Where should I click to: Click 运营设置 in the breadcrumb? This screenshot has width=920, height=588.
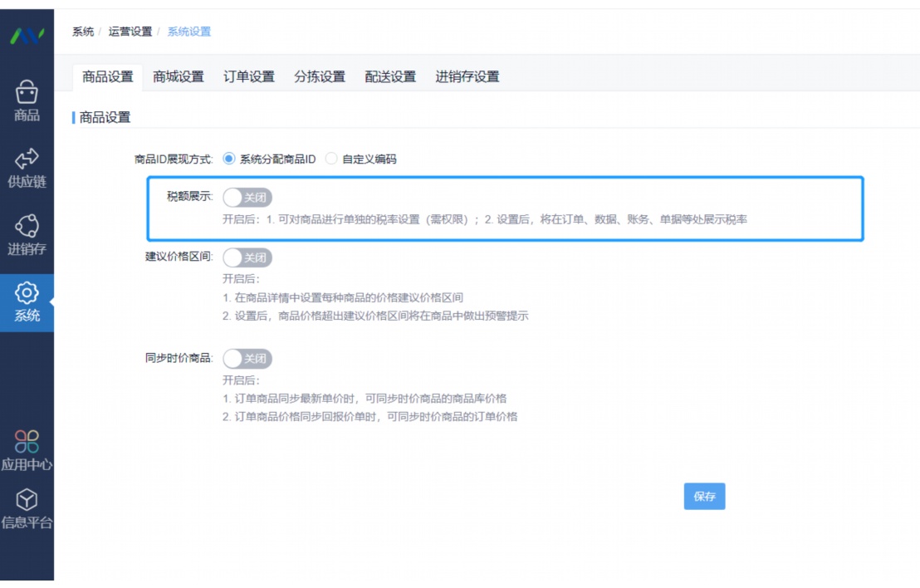pyautogui.click(x=130, y=32)
